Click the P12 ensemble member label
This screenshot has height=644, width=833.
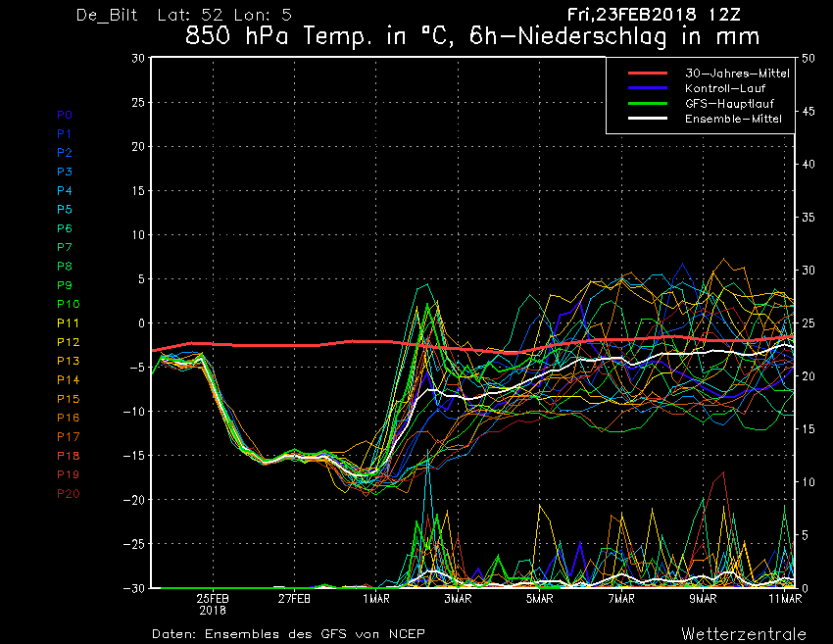(x=69, y=342)
